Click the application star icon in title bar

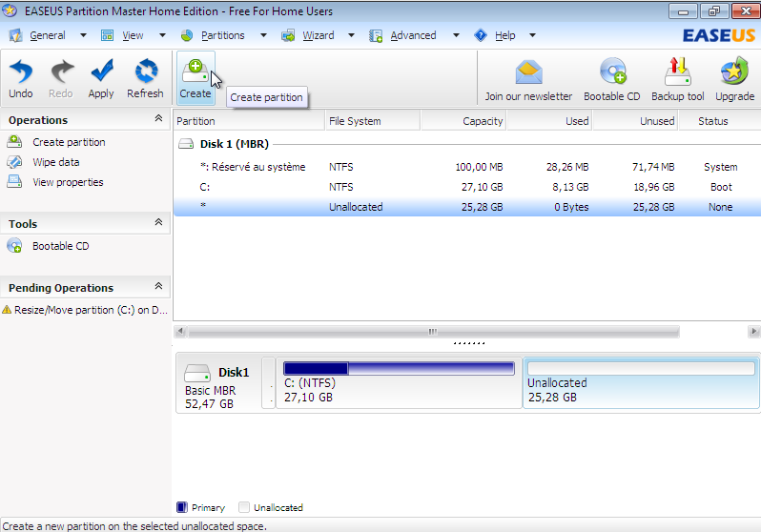(x=10, y=10)
